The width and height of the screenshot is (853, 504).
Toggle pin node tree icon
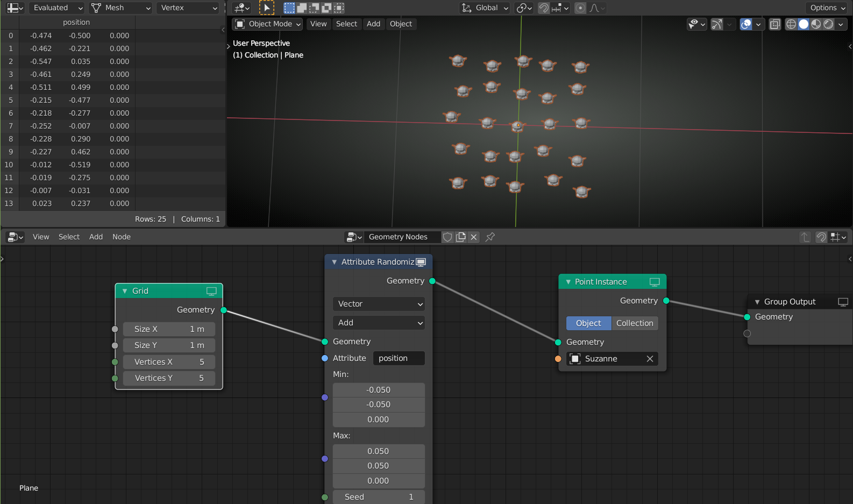[490, 237]
